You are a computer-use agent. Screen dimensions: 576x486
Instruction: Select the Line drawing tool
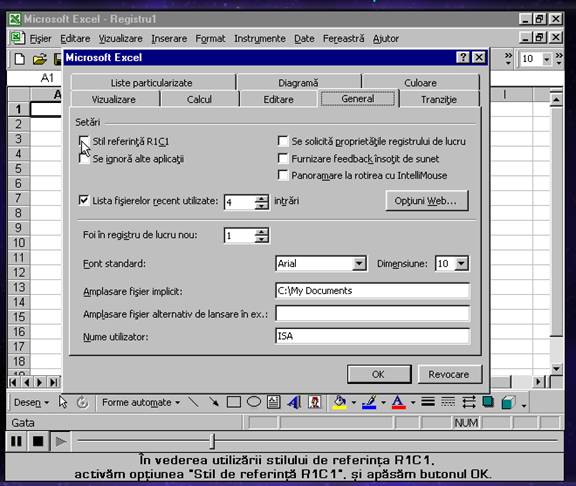194,402
